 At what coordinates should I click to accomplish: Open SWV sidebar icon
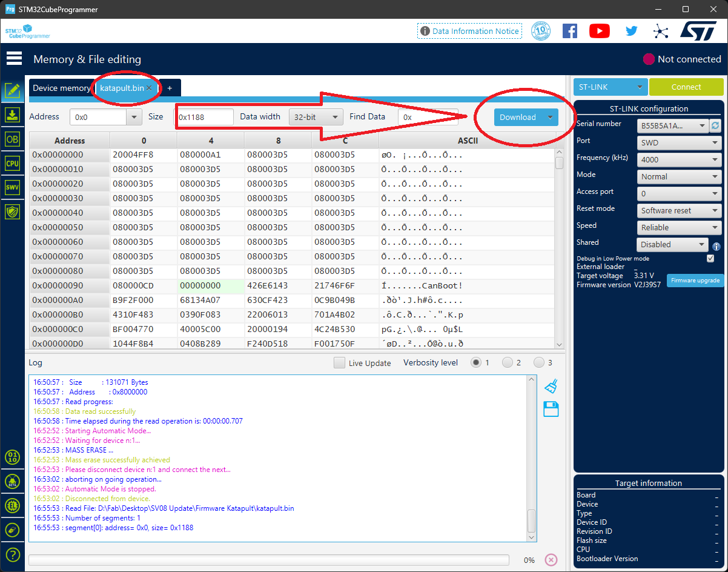click(12, 187)
